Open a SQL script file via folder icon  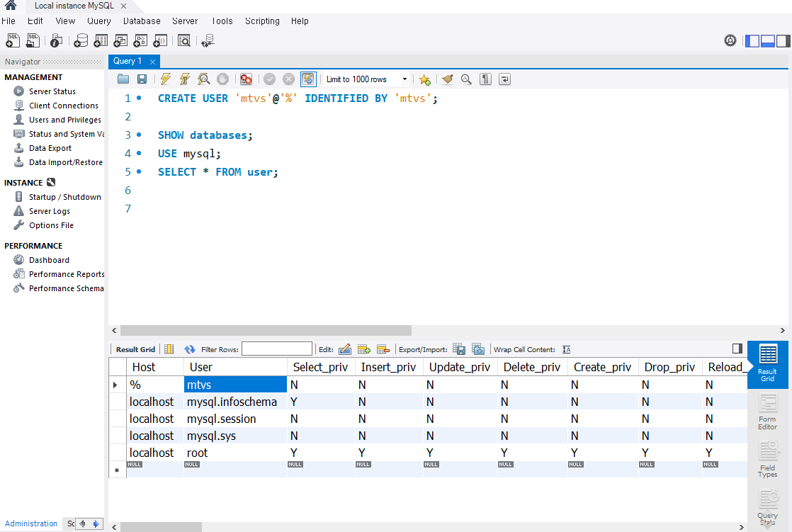pos(123,79)
